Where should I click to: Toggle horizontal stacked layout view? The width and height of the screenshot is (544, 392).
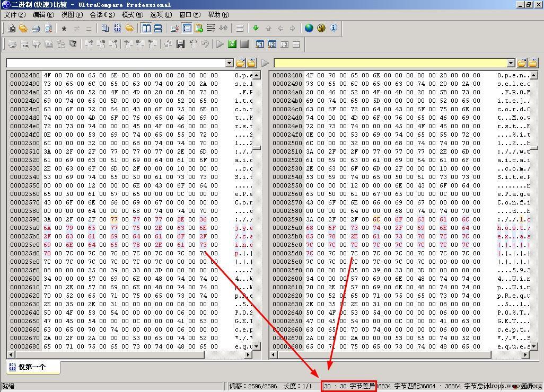[x=157, y=29]
